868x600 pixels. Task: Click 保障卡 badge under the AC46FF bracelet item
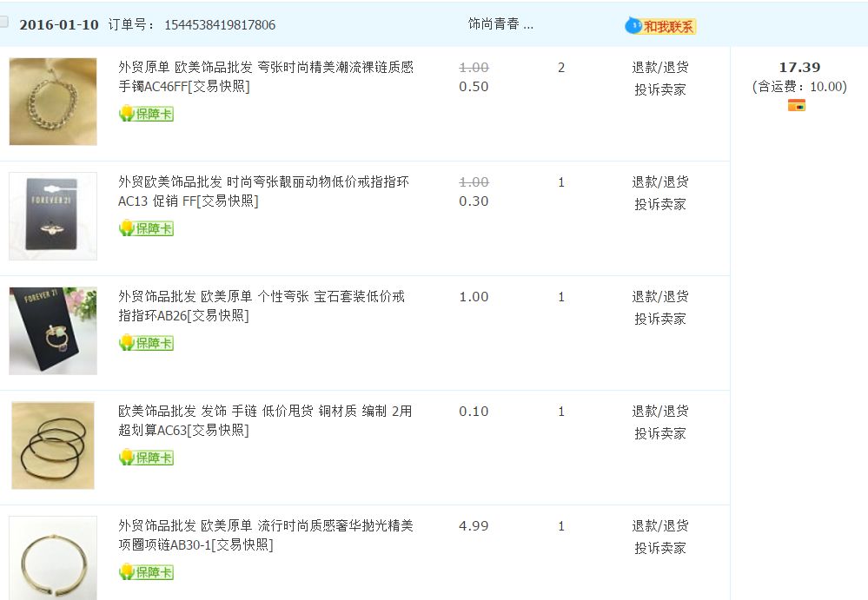[x=146, y=114]
